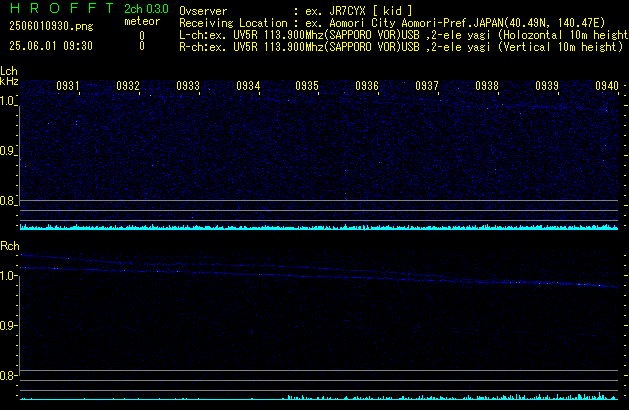Click the Lch 0.9 kHz axis label
629x410 pixels.
pyautogui.click(x=7, y=151)
